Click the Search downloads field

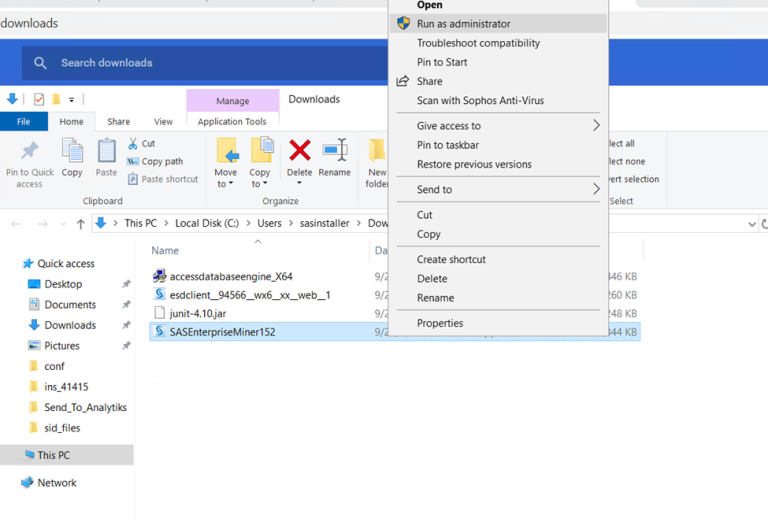tap(206, 63)
